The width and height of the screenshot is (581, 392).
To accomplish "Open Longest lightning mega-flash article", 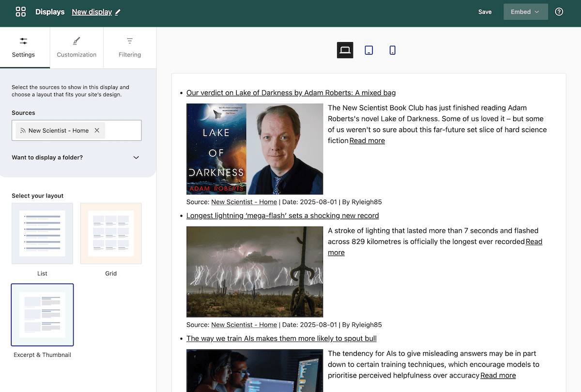I will tap(283, 215).
